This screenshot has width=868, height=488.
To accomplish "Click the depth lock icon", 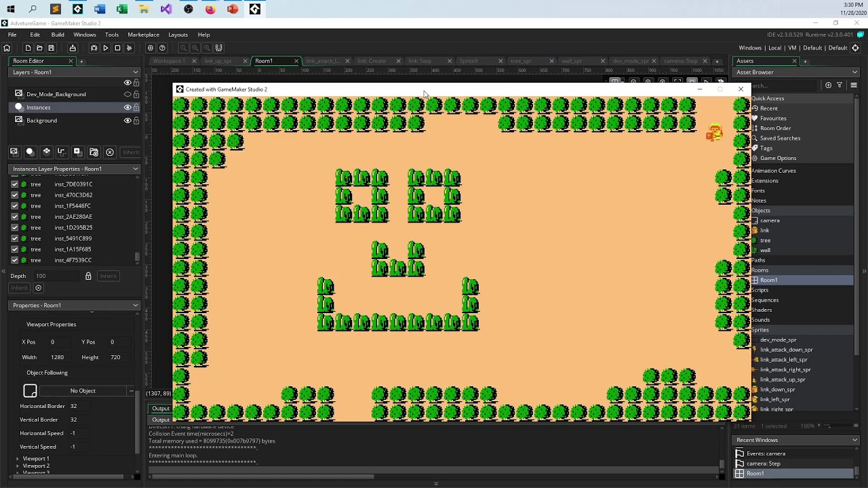I will (88, 276).
